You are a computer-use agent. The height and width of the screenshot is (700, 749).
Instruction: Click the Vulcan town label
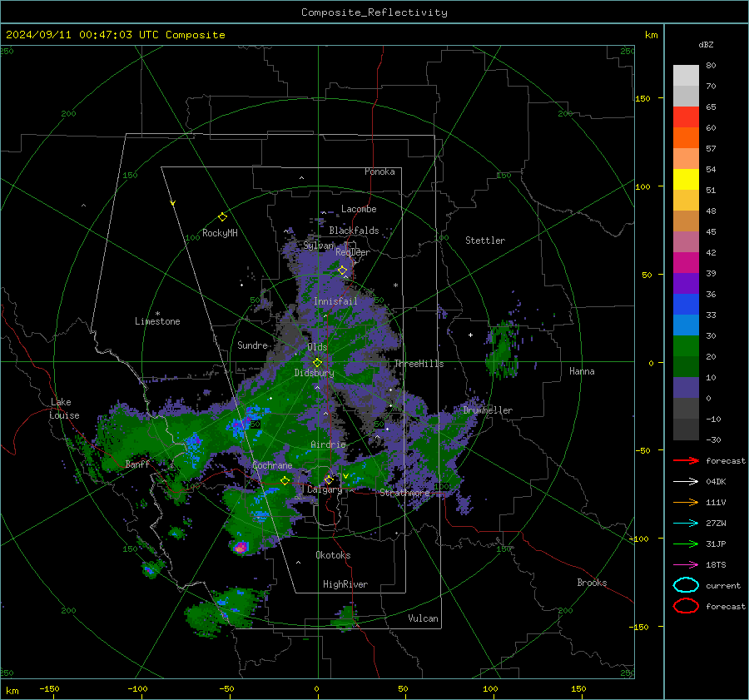[424, 618]
